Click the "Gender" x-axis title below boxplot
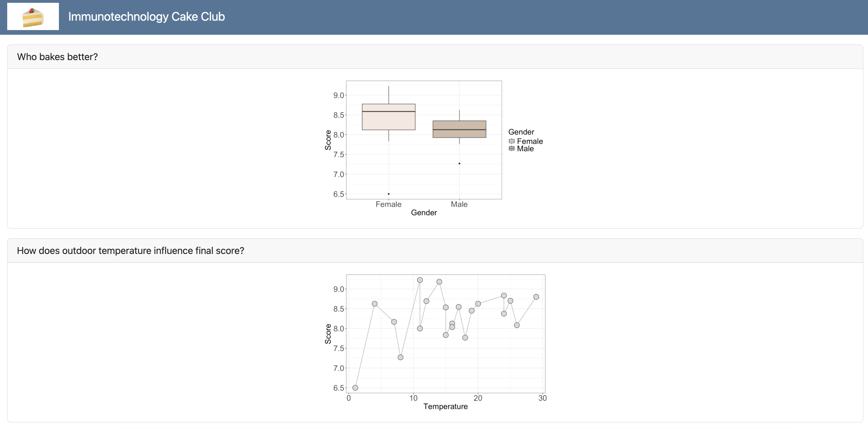The image size is (868, 429). point(424,213)
